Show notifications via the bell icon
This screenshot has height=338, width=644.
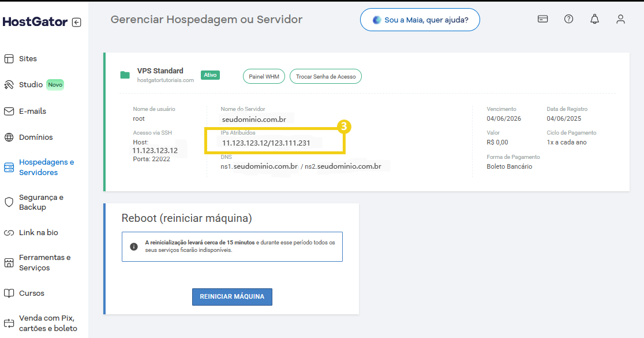(x=595, y=19)
